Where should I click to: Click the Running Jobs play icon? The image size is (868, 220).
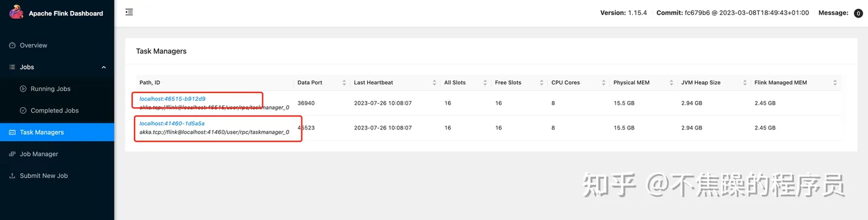[24, 89]
